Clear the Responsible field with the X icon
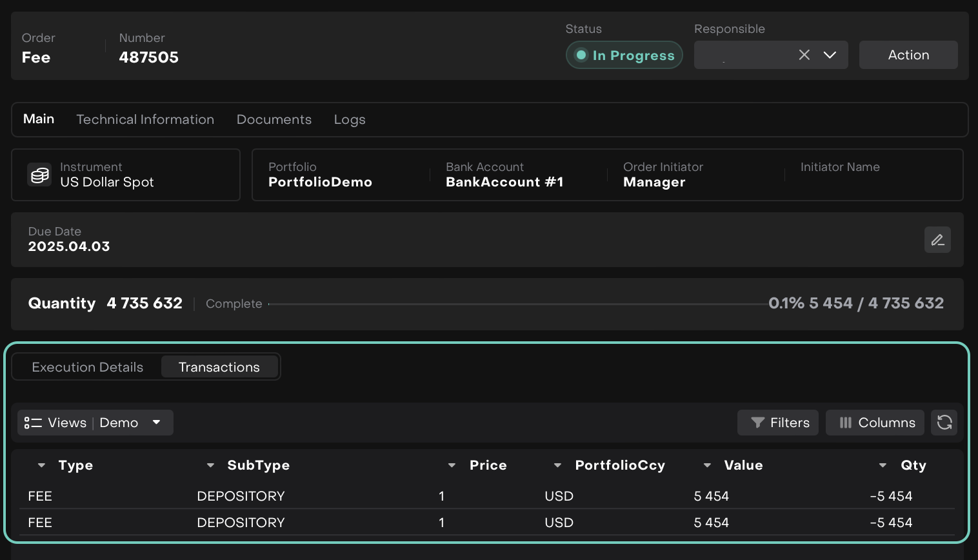This screenshot has height=560, width=978. coord(804,55)
